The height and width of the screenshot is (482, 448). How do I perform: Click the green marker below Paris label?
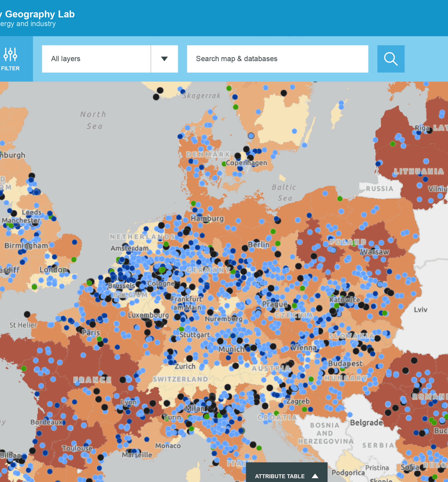[x=99, y=339]
